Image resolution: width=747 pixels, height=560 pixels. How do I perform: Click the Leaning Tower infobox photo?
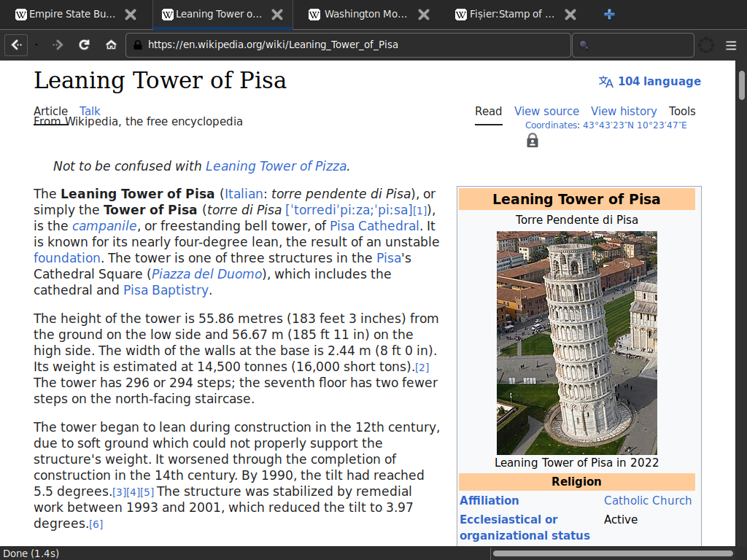tap(576, 343)
